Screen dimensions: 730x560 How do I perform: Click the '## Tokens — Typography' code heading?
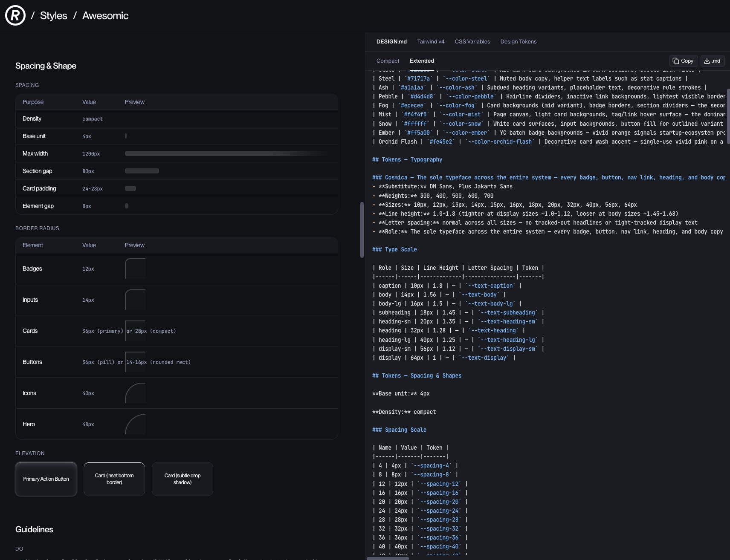(x=407, y=160)
